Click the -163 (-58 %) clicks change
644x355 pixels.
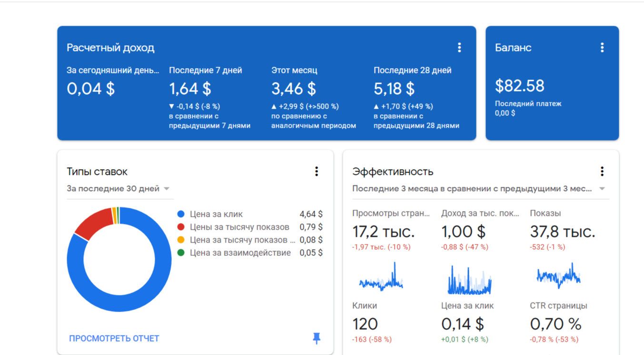[372, 340]
